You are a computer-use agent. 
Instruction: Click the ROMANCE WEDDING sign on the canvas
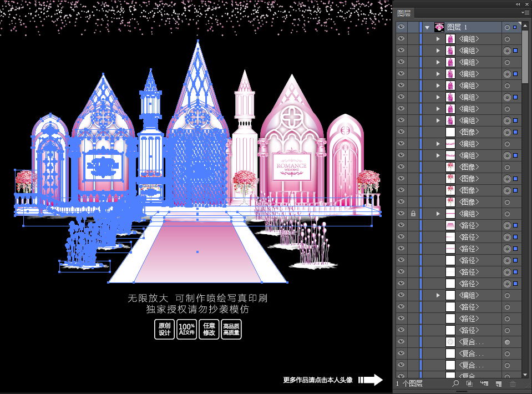291,166
